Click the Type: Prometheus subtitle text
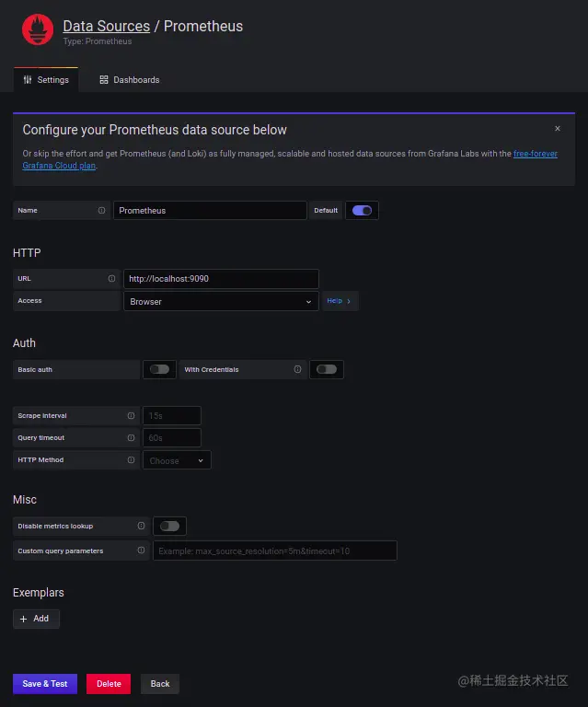 tap(98, 41)
